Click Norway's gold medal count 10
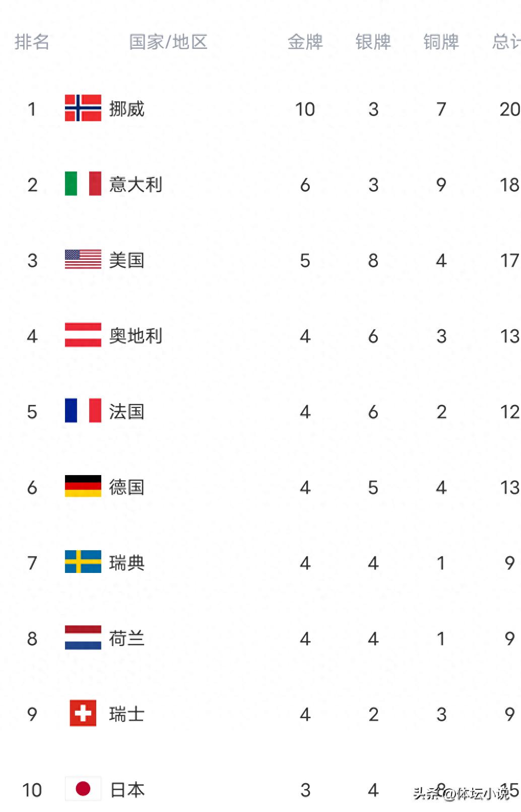 tap(305, 109)
